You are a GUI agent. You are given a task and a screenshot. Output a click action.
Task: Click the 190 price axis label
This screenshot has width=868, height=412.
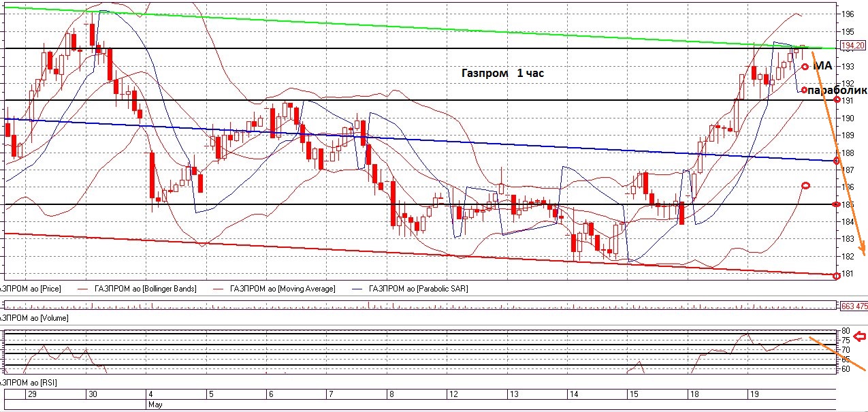848,118
